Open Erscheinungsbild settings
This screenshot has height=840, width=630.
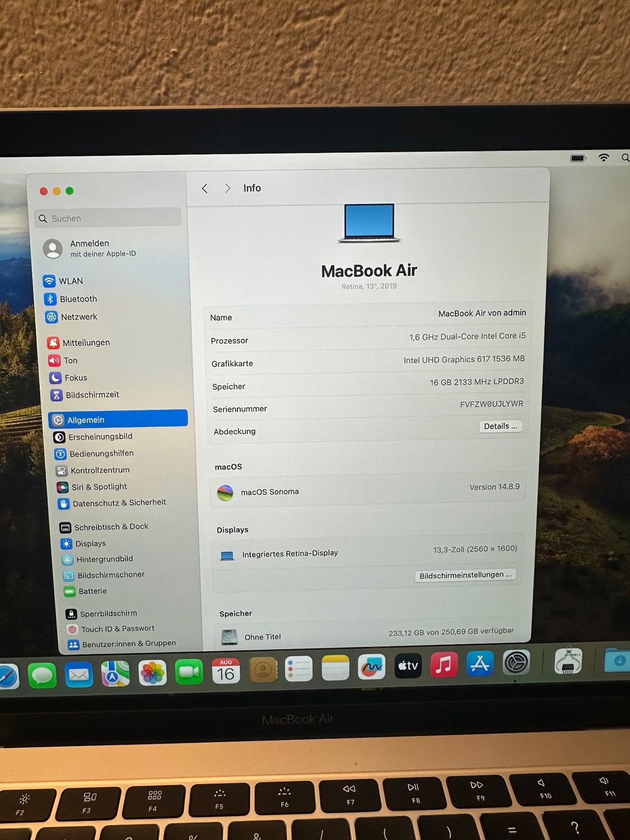coord(93,437)
